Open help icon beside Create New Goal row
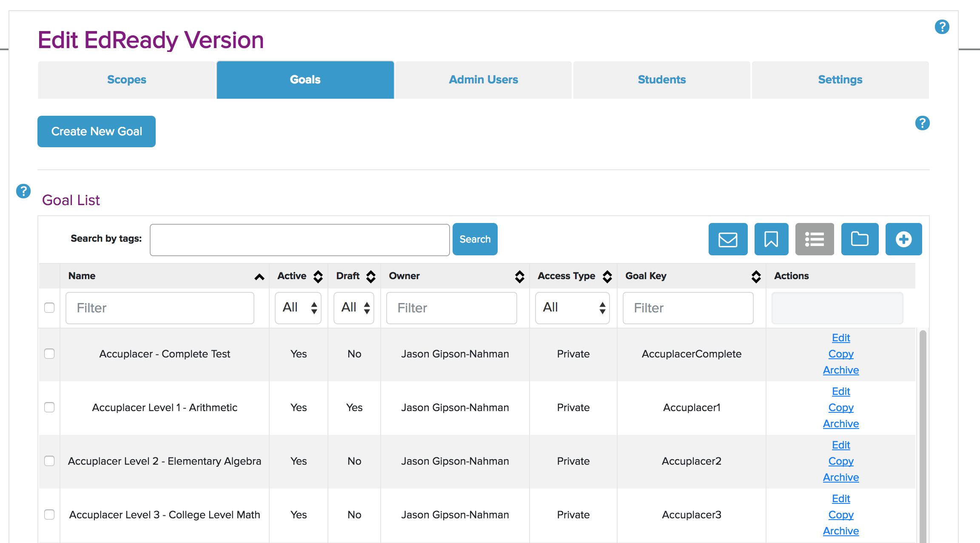 point(922,123)
